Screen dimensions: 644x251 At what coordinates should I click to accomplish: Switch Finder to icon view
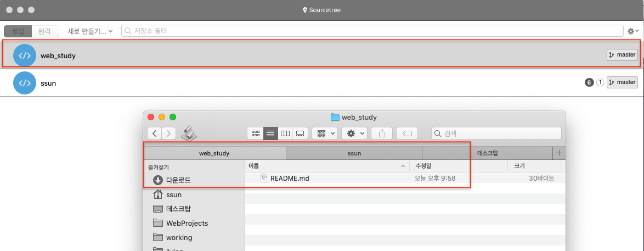pyautogui.click(x=256, y=133)
